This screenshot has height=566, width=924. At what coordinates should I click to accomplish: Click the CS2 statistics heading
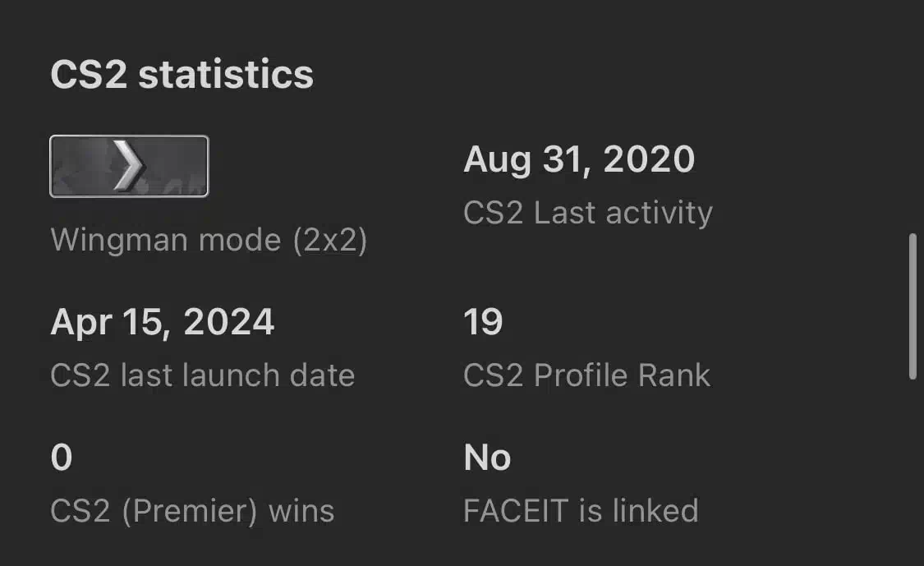(182, 75)
